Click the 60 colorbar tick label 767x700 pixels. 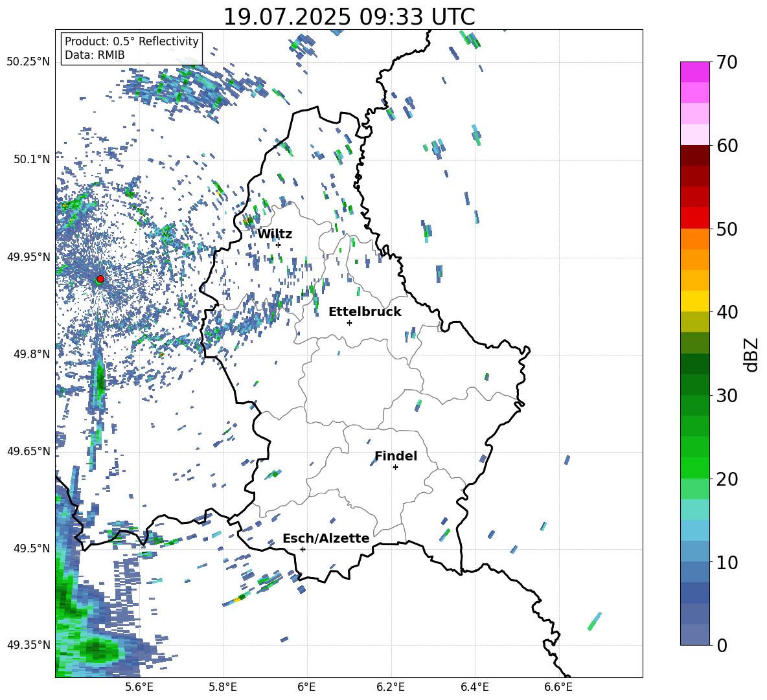click(727, 146)
